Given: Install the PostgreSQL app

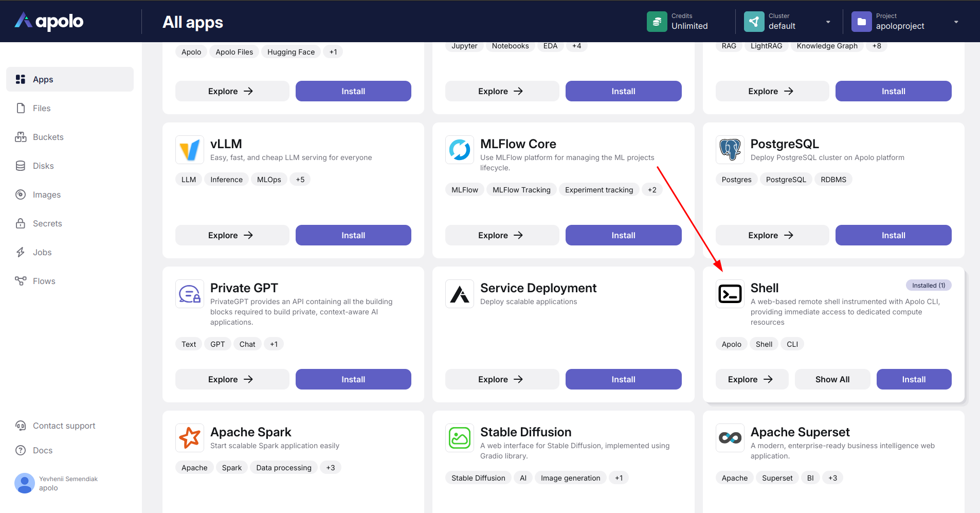Looking at the screenshot, I should coord(893,235).
